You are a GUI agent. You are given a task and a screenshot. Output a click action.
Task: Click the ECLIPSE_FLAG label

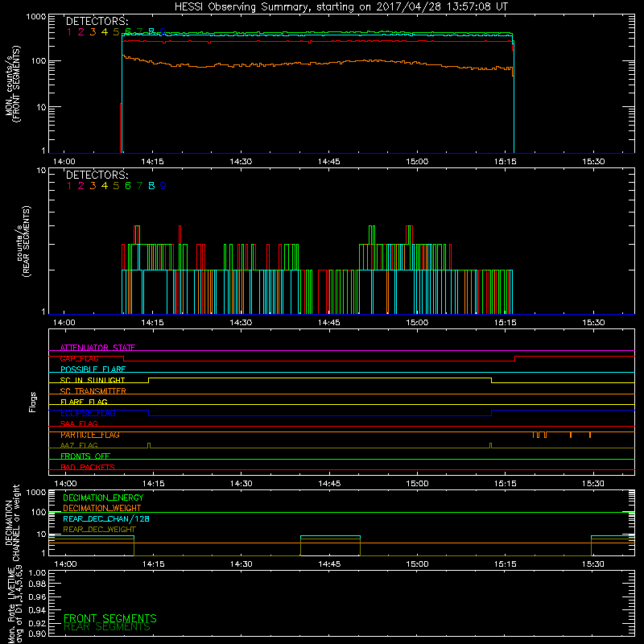click(88, 413)
